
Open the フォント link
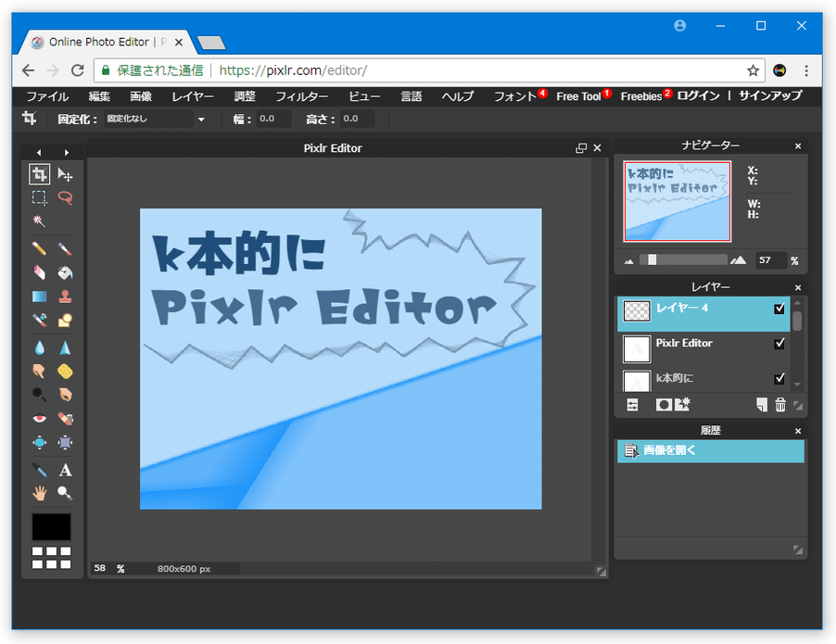coord(515,96)
